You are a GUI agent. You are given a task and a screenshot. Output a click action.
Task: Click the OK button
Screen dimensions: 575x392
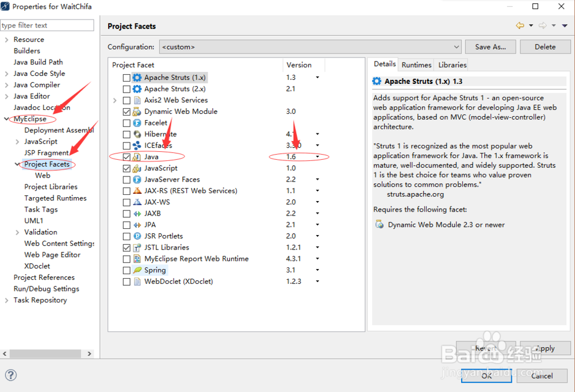(x=486, y=376)
